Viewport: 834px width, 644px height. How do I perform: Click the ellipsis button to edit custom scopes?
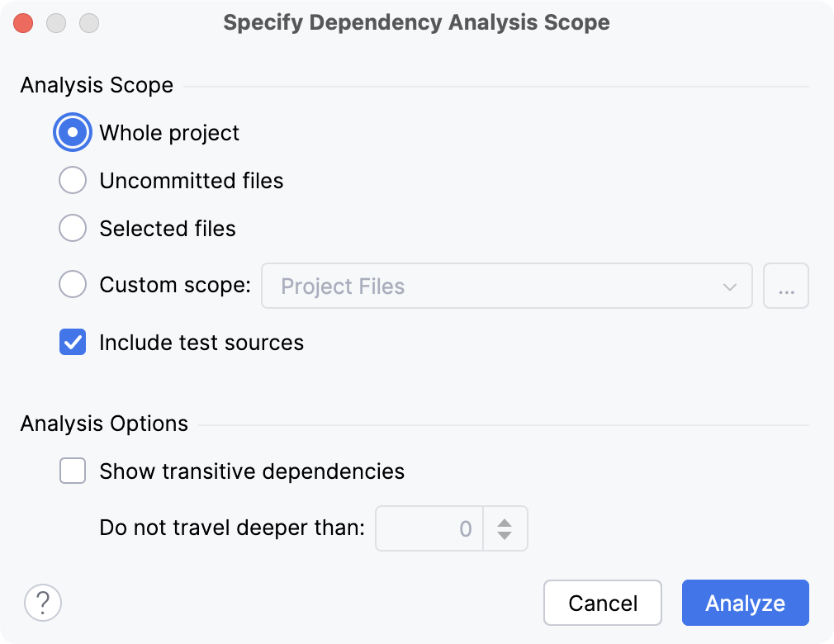tap(785, 285)
